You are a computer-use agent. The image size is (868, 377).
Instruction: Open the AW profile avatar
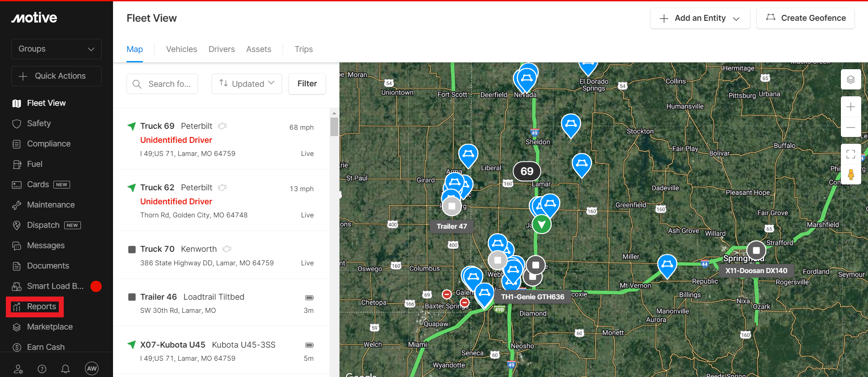coord(92,368)
